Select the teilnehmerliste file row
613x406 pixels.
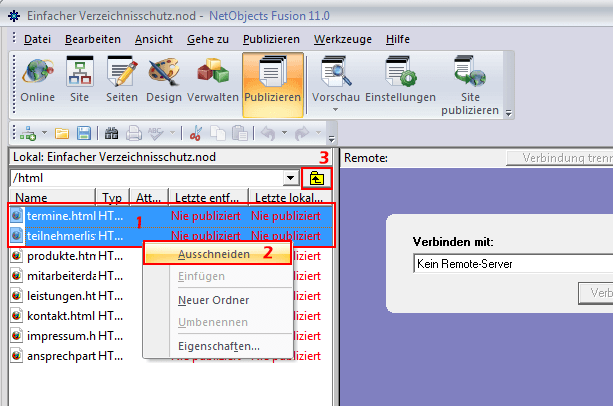pos(171,236)
